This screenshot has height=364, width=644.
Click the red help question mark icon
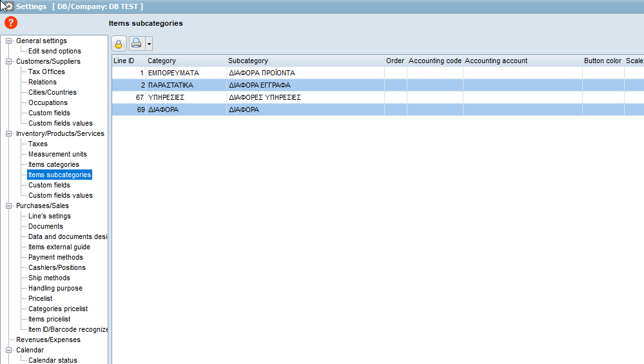[x=11, y=23]
